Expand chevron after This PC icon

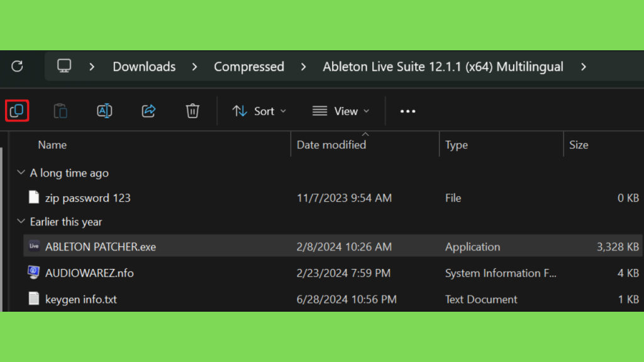click(x=92, y=67)
